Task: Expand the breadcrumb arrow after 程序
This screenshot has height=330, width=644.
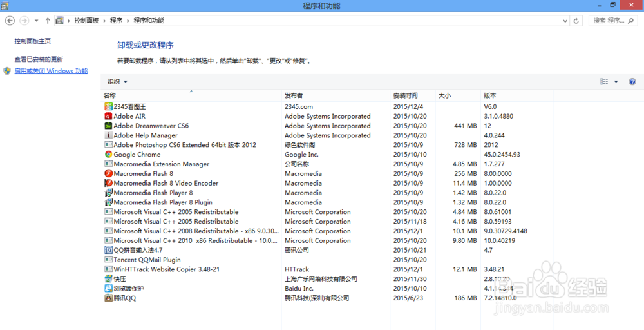Action: (x=128, y=21)
